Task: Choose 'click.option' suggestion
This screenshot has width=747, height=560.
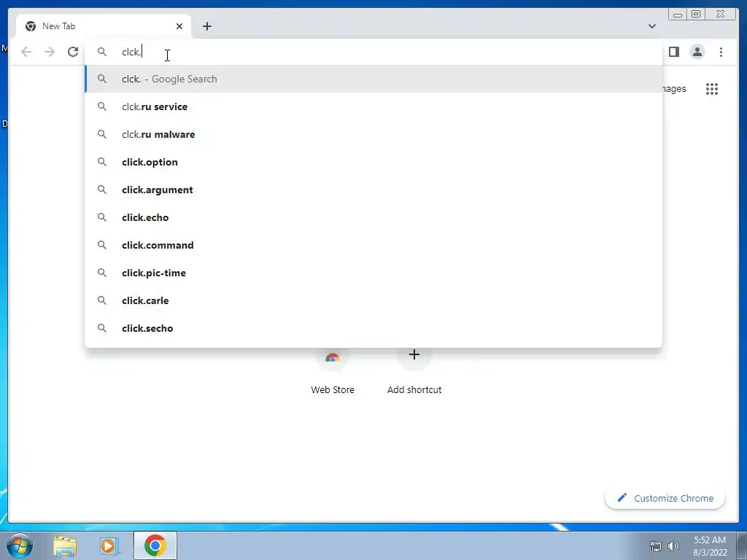Action: (373, 162)
